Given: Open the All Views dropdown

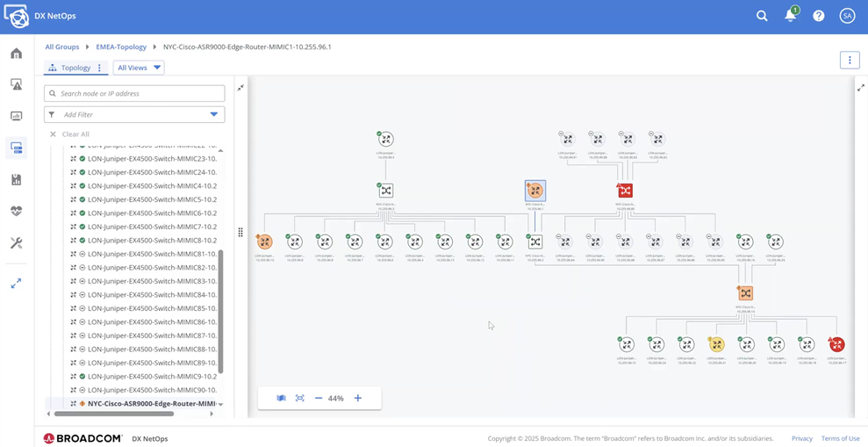Looking at the screenshot, I should click(139, 68).
